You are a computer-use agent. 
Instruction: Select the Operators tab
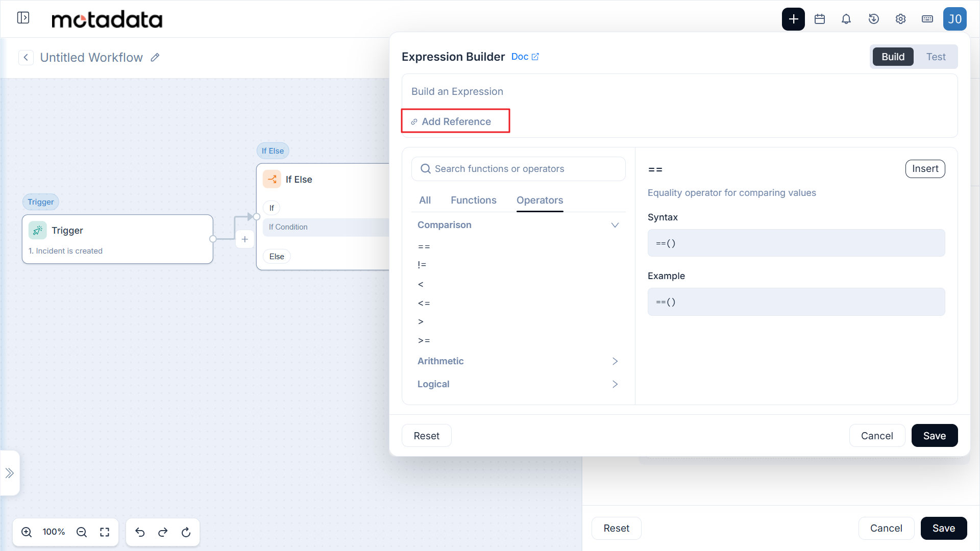click(x=540, y=201)
